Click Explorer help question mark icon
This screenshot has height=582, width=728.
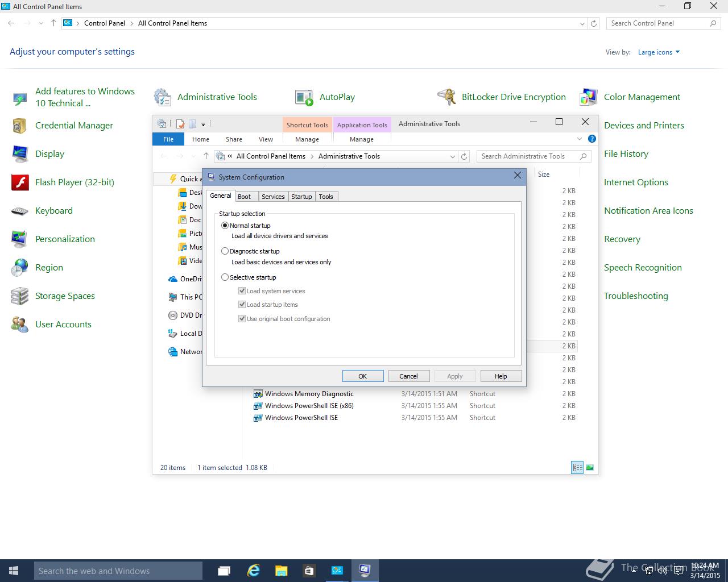click(591, 139)
